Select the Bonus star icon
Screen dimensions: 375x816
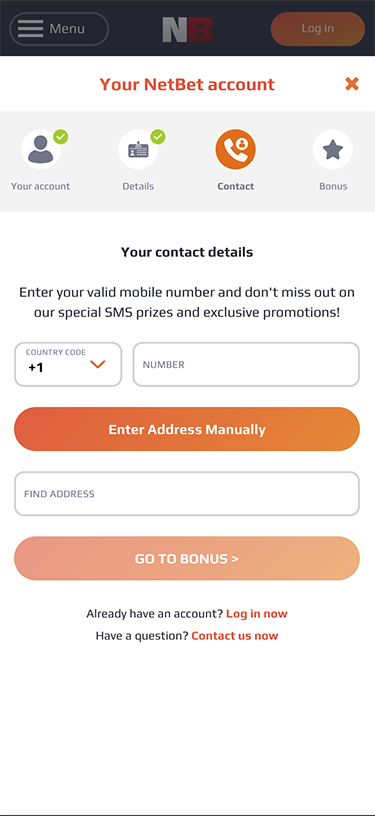point(333,149)
